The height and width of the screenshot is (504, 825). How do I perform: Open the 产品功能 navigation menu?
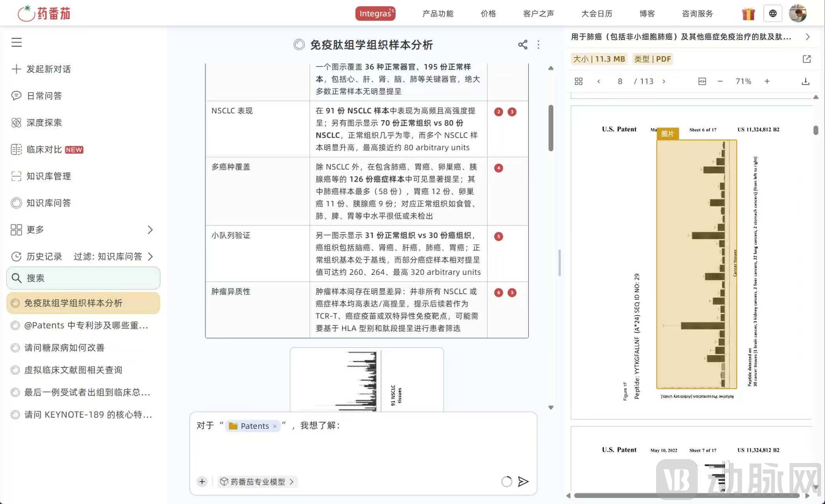pyautogui.click(x=438, y=13)
